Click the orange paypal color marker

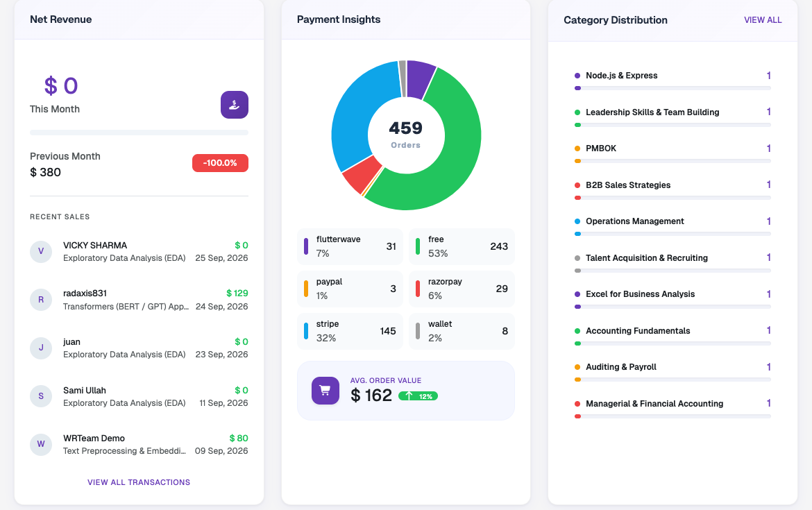click(306, 289)
